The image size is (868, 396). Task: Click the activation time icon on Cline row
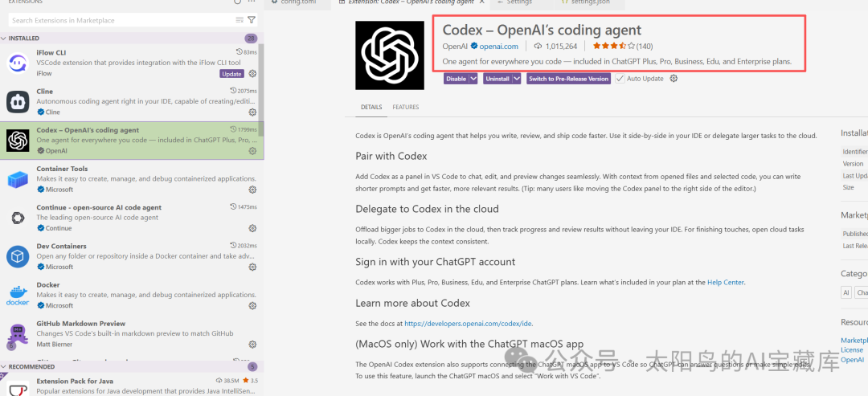pos(233,90)
